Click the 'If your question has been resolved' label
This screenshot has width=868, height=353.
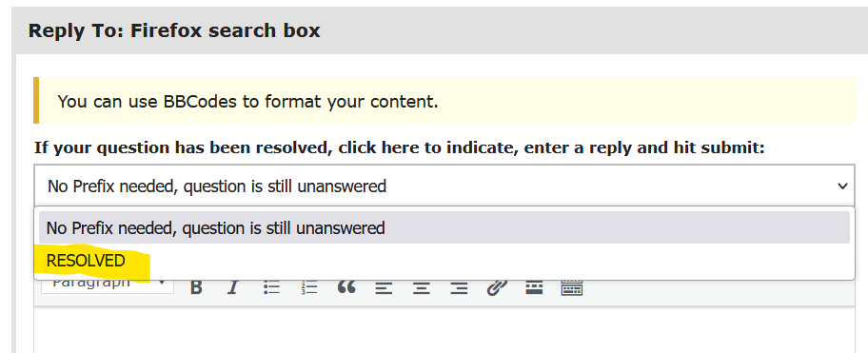[399, 148]
